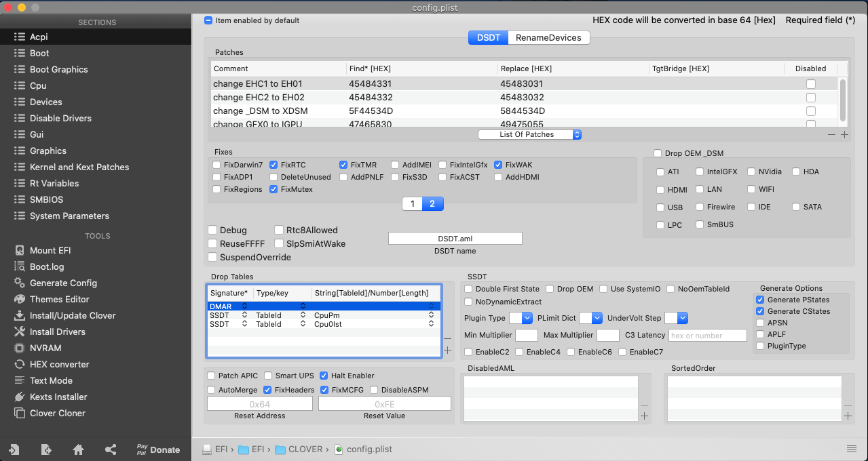
Task: Add a SortedOrder entry with plus button
Action: [x=848, y=416]
